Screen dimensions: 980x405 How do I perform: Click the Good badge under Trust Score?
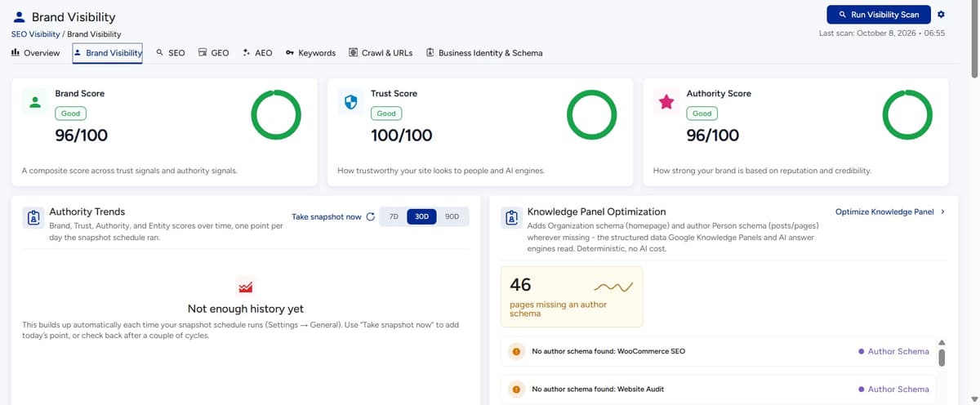coord(386,113)
